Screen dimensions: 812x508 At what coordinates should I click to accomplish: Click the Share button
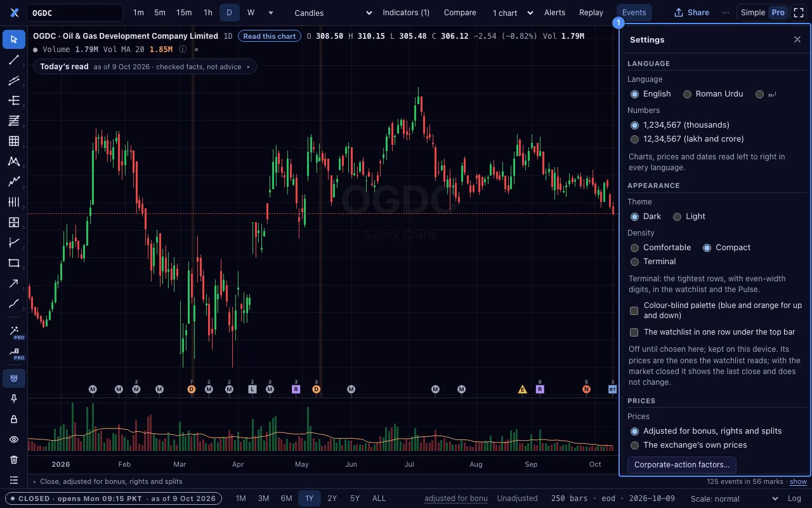pyautogui.click(x=691, y=13)
